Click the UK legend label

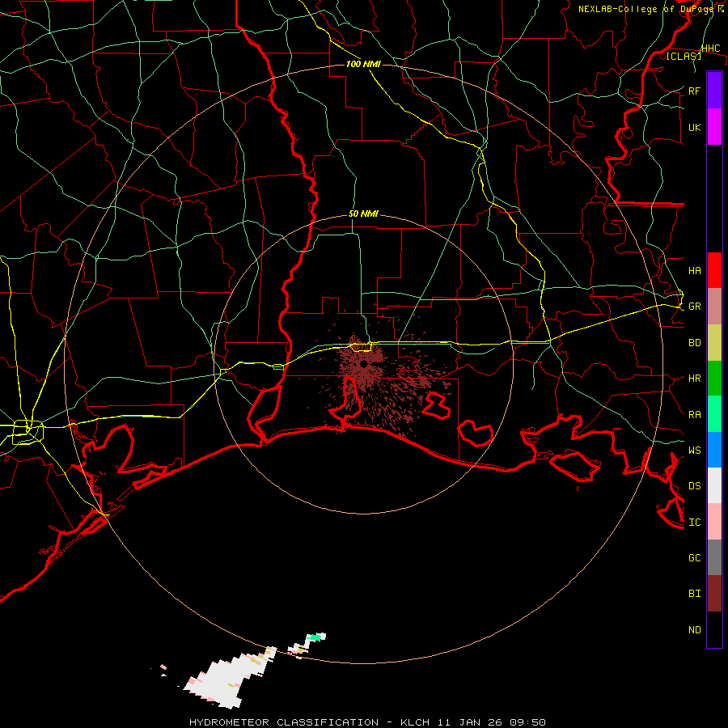pyautogui.click(x=694, y=127)
